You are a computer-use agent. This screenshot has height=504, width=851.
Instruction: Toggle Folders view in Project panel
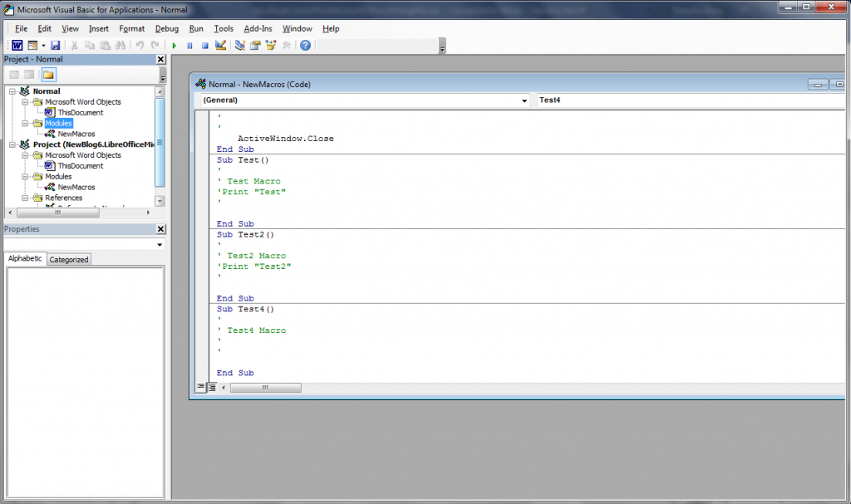(x=48, y=75)
